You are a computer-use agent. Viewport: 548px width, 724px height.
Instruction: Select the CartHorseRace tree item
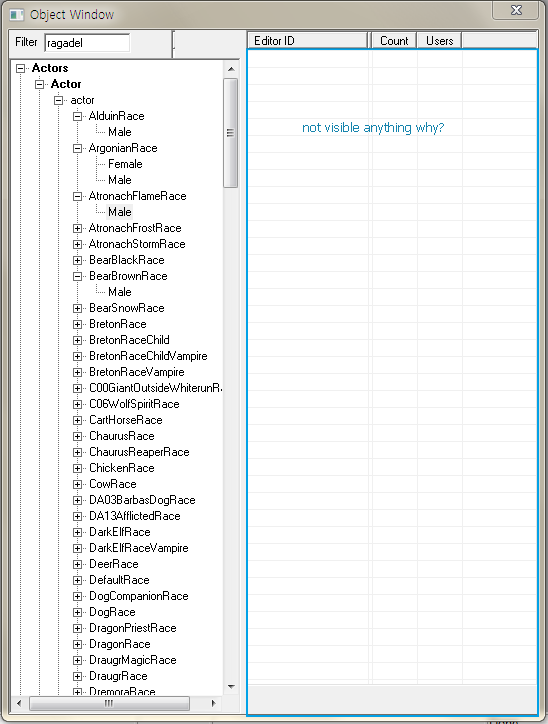point(126,420)
